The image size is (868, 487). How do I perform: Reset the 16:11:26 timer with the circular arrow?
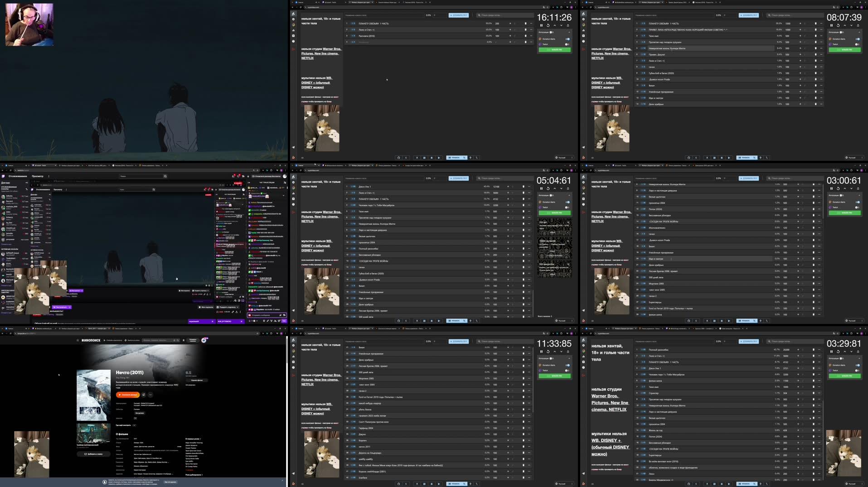coord(548,25)
